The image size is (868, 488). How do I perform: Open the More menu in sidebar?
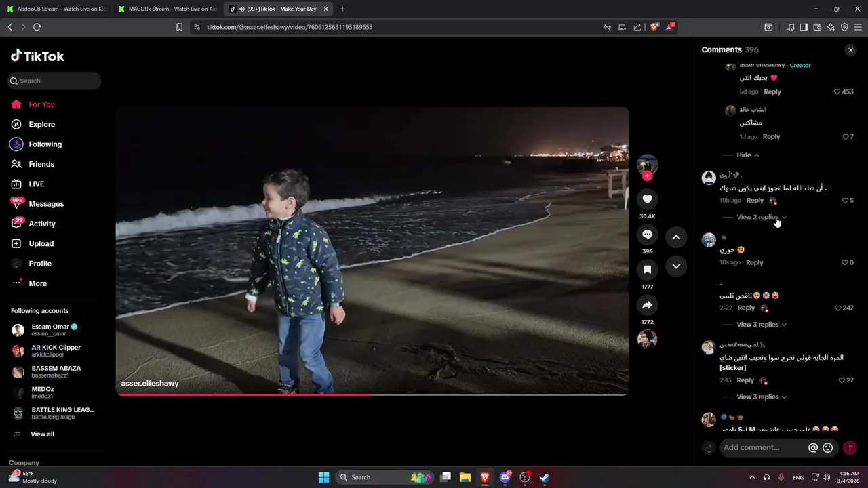(x=29, y=283)
